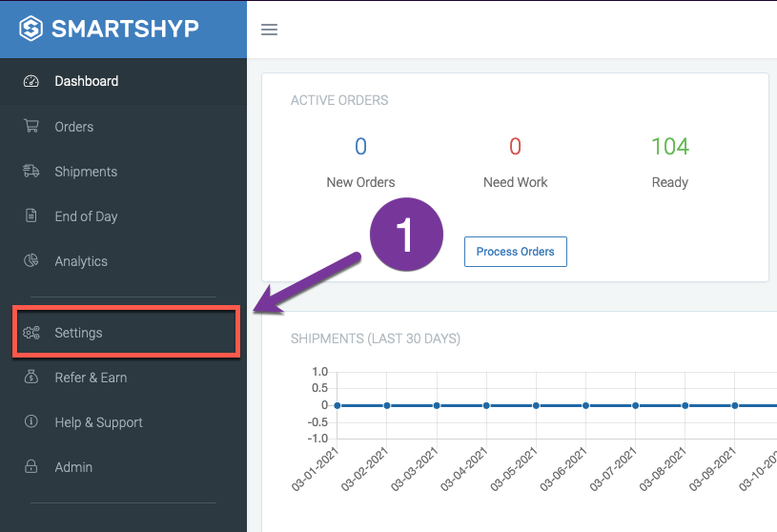777x532 pixels.
Task: Click the SmartShyp logo icon
Action: coord(31,29)
